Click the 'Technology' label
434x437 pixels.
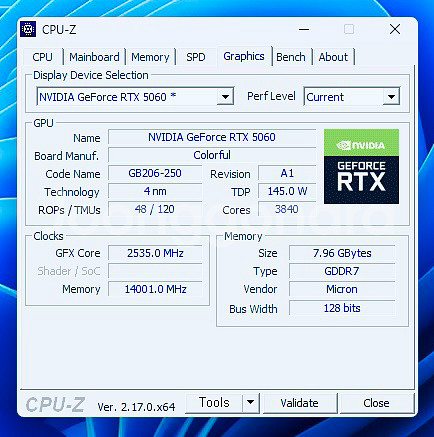72,192
